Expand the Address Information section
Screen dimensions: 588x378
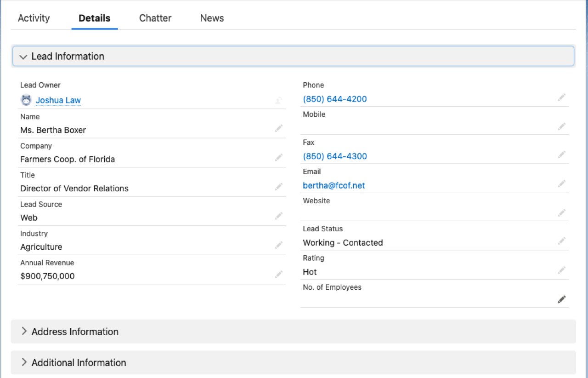point(293,332)
